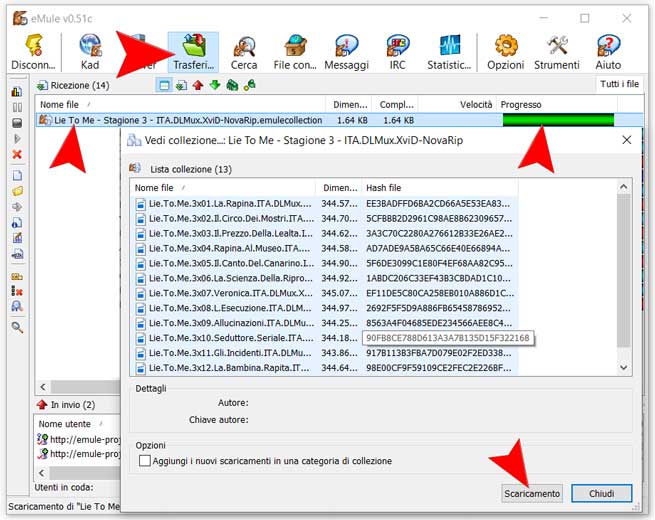655x520 pixels.
Task: Sort main list by Progresso column
Action: (x=557, y=104)
